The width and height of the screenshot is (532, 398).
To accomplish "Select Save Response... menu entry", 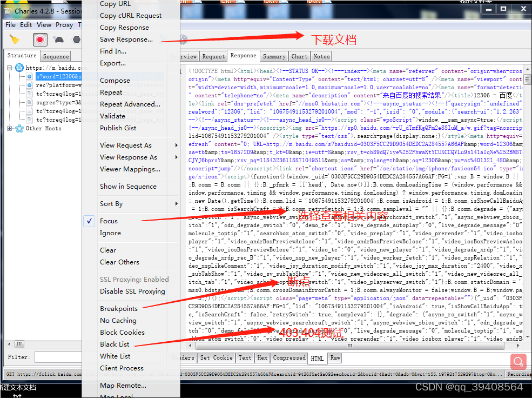I will click(x=126, y=39).
